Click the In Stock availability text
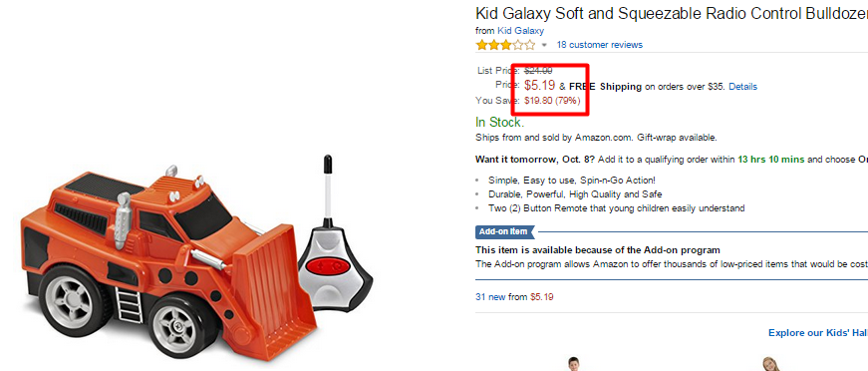The height and width of the screenshot is (371, 868). (499, 123)
